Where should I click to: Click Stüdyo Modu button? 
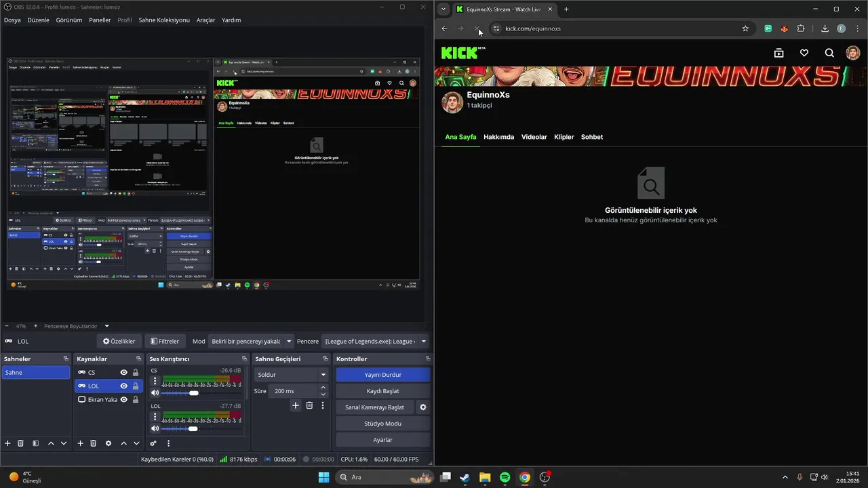pyautogui.click(x=383, y=424)
